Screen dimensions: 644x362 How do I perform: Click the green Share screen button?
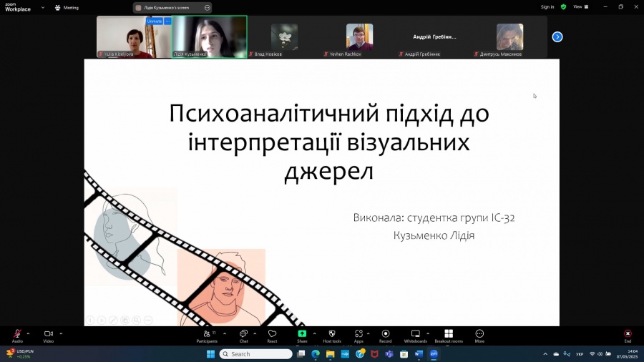click(x=302, y=336)
